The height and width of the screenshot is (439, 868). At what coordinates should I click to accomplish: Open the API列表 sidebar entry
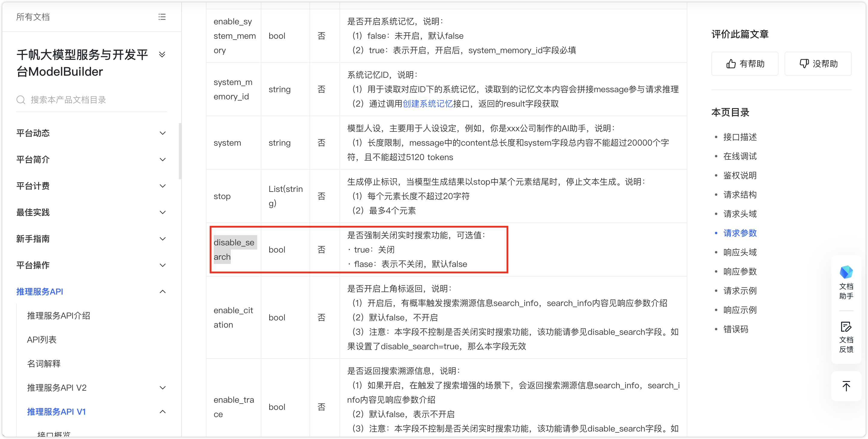42,340
